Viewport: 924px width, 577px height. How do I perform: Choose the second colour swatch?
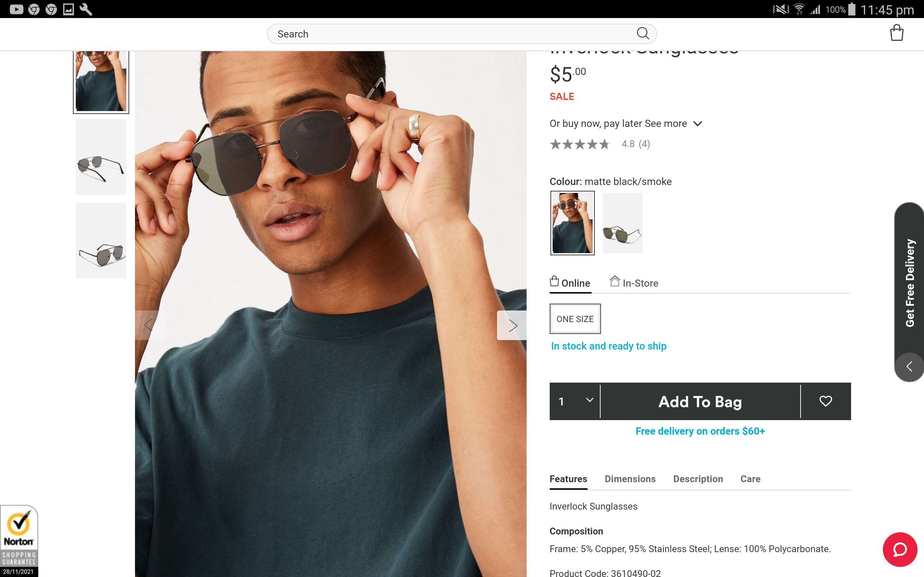[x=622, y=223]
